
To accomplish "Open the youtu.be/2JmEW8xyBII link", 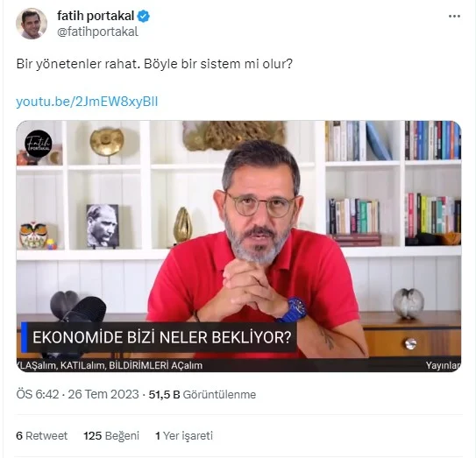I will [87, 102].
